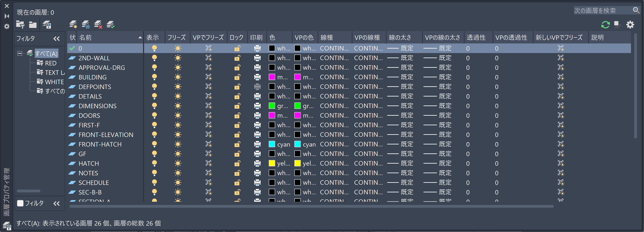The image size is (644, 232).
Task: Click the green Refresh icon
Action: pyautogui.click(x=605, y=24)
